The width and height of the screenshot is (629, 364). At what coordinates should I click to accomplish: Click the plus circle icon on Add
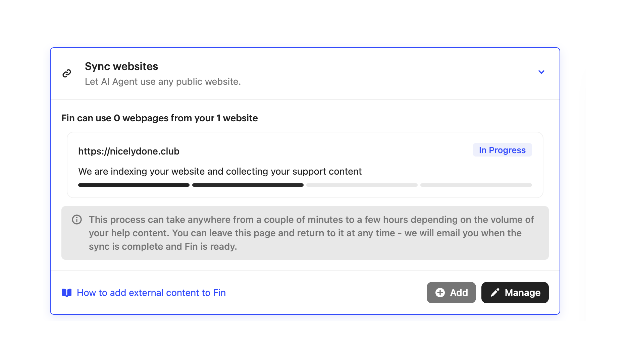point(440,293)
